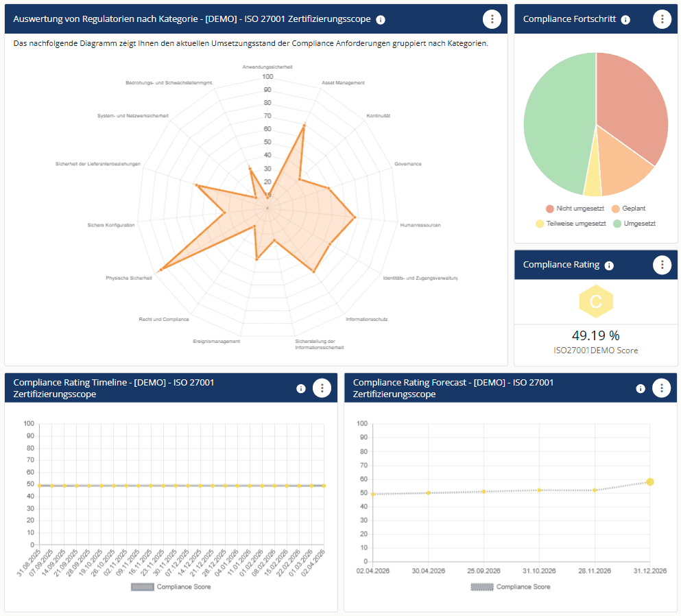
Task: Open kebab menu of Compliance Rating panel
Action: (x=662, y=265)
